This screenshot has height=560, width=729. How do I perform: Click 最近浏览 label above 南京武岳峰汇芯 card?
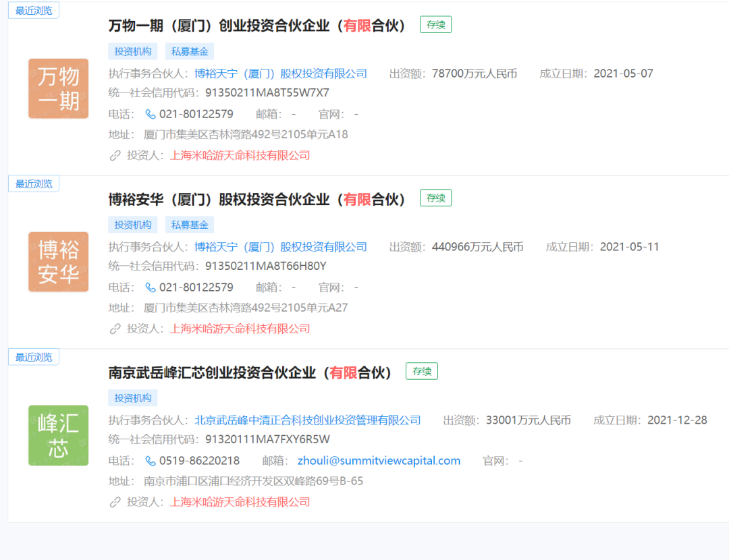pyautogui.click(x=34, y=357)
